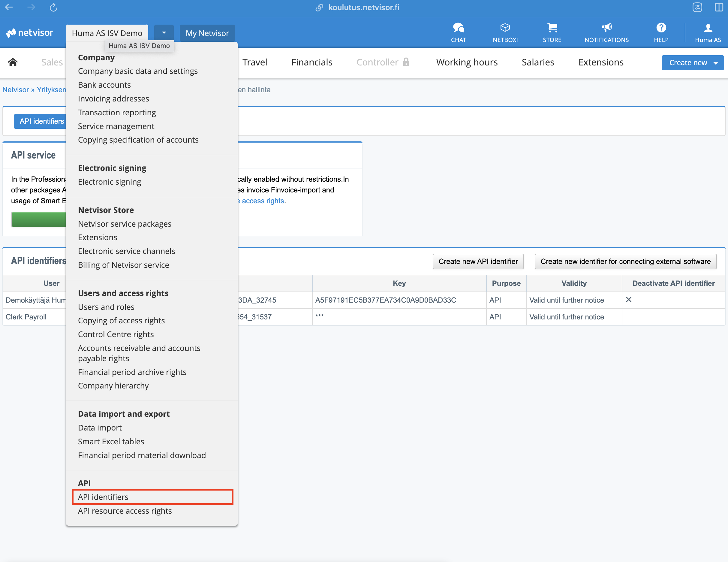728x562 pixels.
Task: Open the Sales menu
Action: pos(52,62)
